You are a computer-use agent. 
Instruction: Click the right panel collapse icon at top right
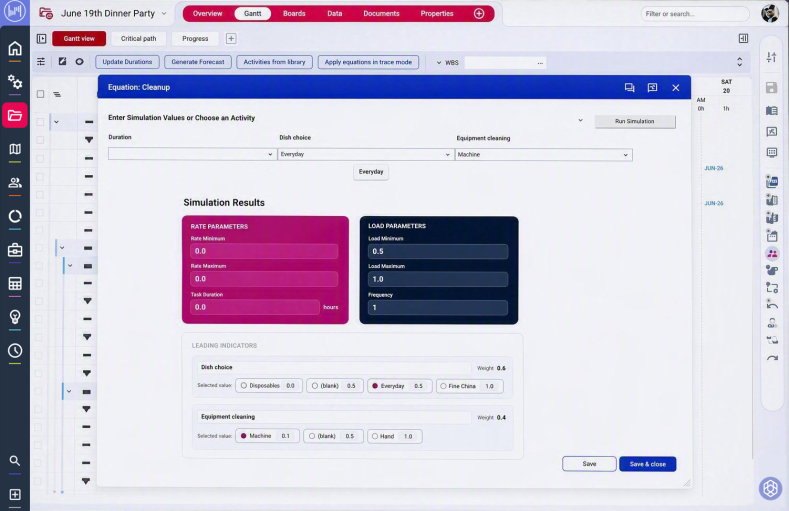743,38
